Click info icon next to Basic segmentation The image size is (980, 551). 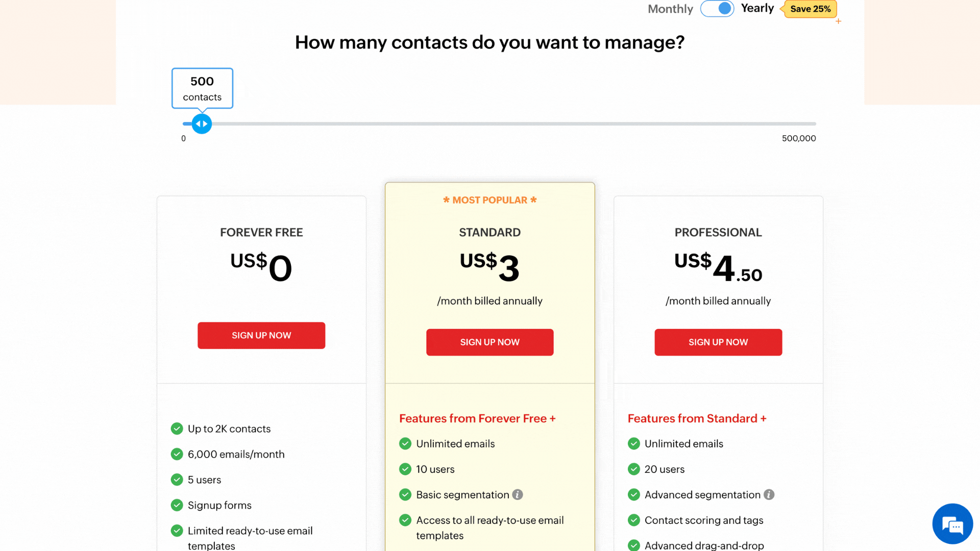518,494
